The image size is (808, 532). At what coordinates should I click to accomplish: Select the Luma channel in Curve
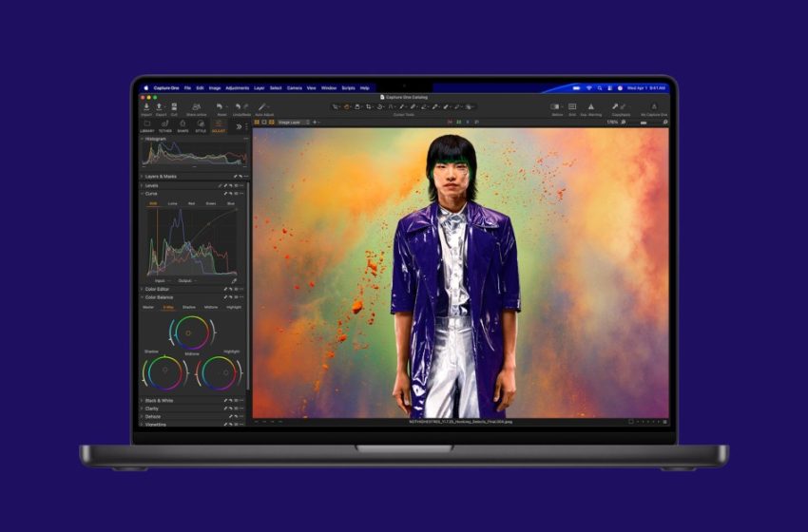click(173, 203)
